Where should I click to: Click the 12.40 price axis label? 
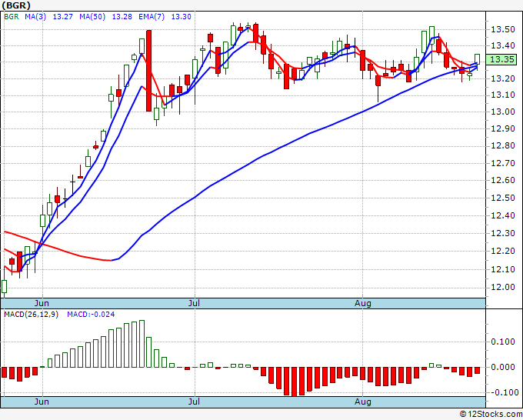coord(503,215)
